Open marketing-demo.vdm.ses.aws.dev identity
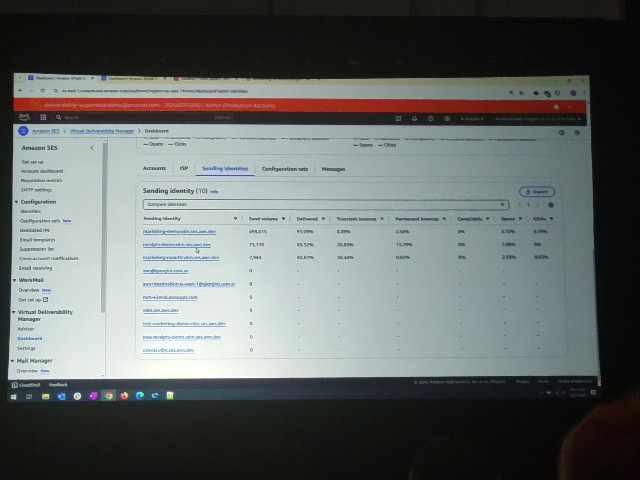 click(179, 231)
